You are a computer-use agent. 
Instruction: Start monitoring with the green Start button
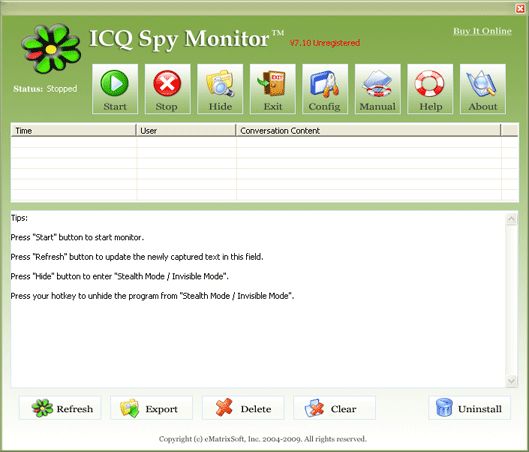coord(115,89)
